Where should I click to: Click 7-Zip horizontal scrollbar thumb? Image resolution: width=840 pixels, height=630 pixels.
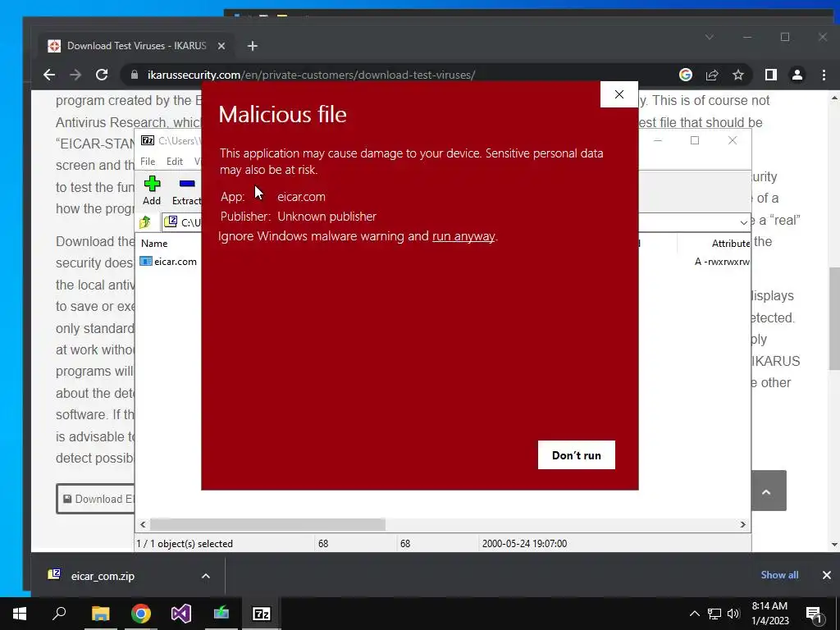click(267, 524)
